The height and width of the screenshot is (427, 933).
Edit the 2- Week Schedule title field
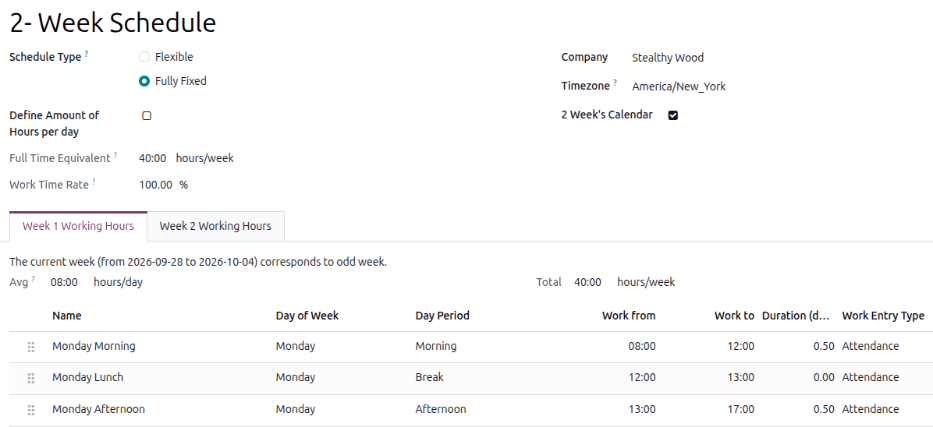pos(113,23)
